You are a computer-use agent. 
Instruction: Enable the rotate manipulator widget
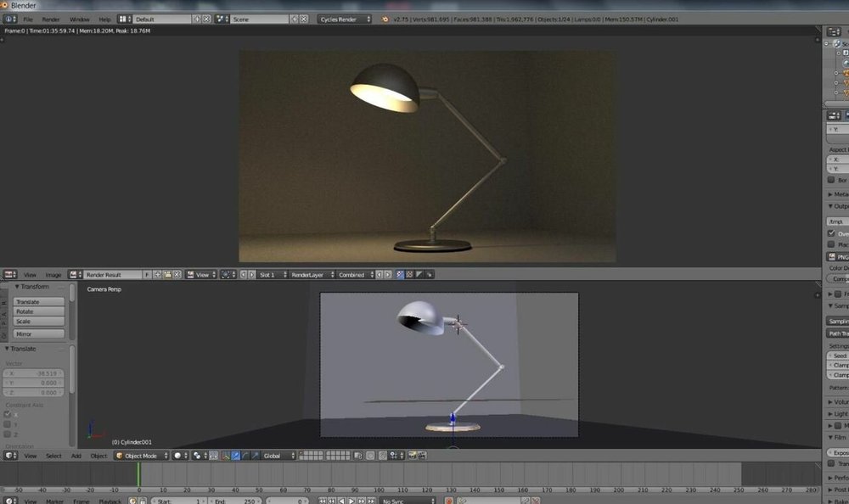tap(246, 455)
